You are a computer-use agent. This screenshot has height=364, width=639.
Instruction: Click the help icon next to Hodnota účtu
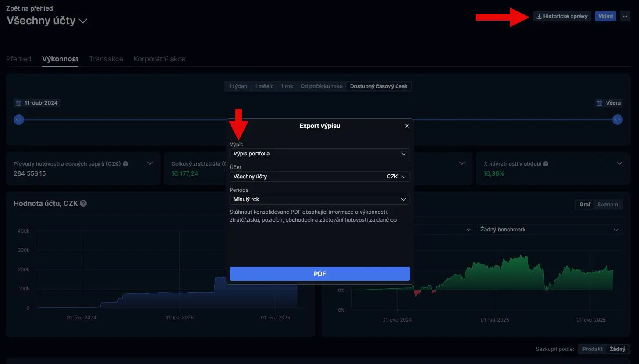pos(83,203)
